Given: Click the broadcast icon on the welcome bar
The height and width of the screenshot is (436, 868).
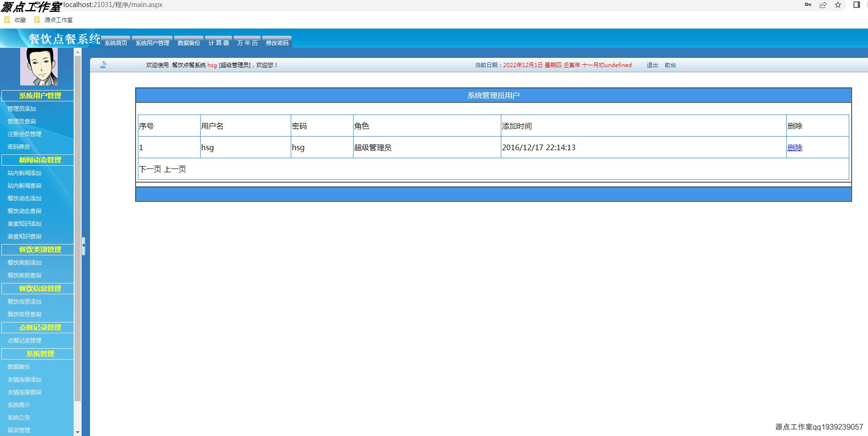Looking at the screenshot, I should (x=104, y=64).
